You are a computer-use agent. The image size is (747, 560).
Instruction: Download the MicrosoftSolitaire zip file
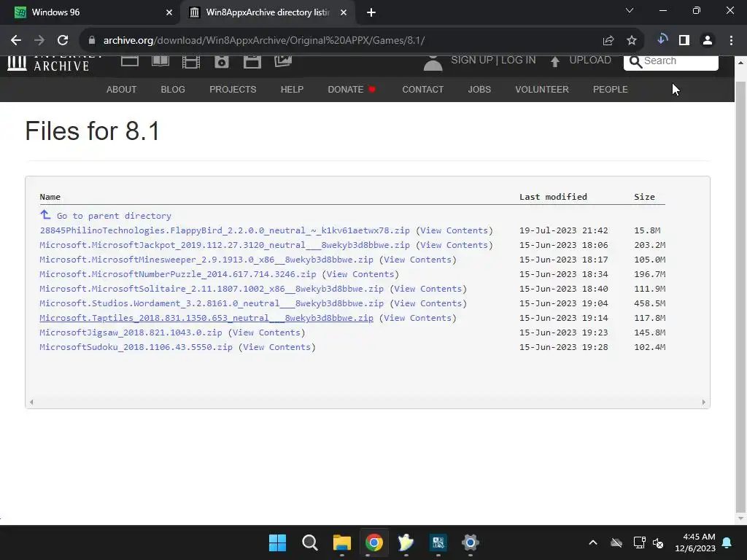tap(212, 289)
